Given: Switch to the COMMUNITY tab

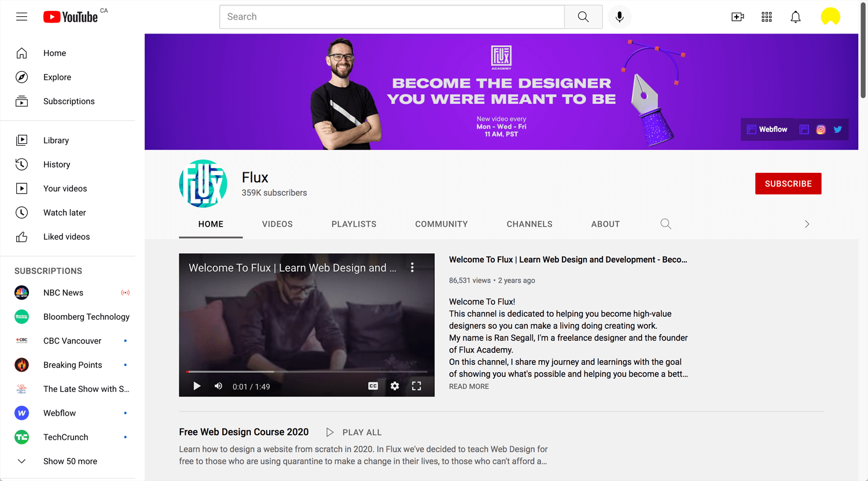Looking at the screenshot, I should coord(442,224).
